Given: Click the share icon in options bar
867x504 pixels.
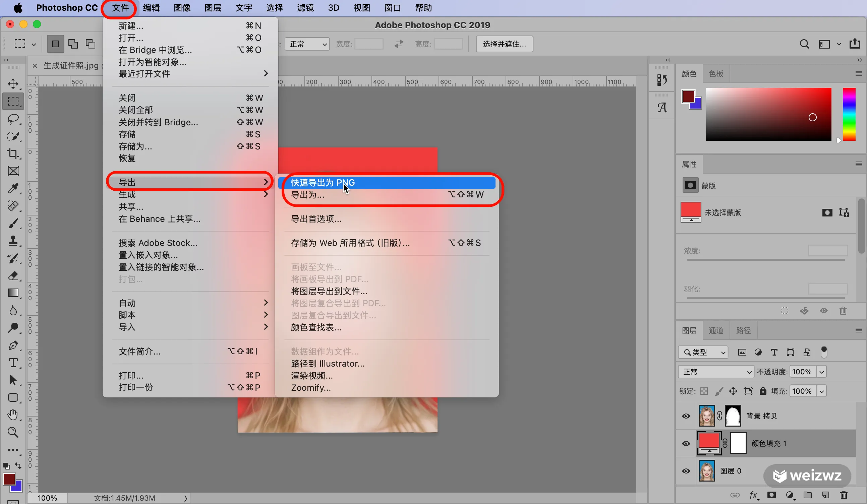Looking at the screenshot, I should (x=855, y=44).
